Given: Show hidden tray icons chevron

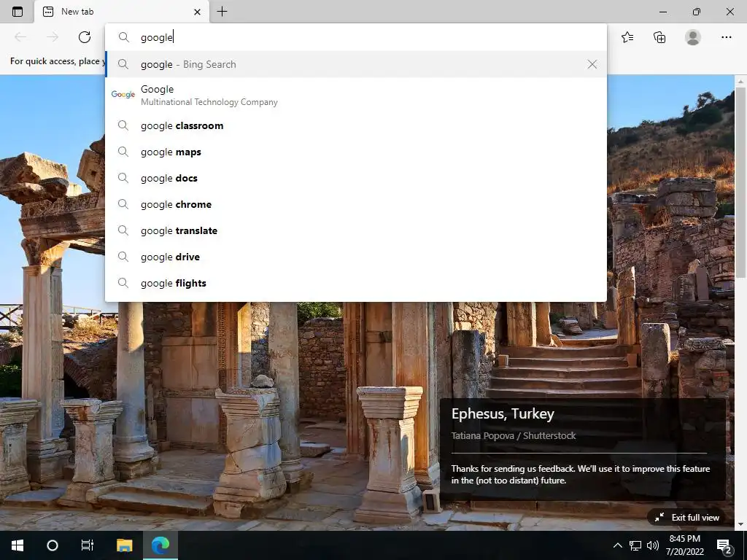Looking at the screenshot, I should pyautogui.click(x=617, y=545).
